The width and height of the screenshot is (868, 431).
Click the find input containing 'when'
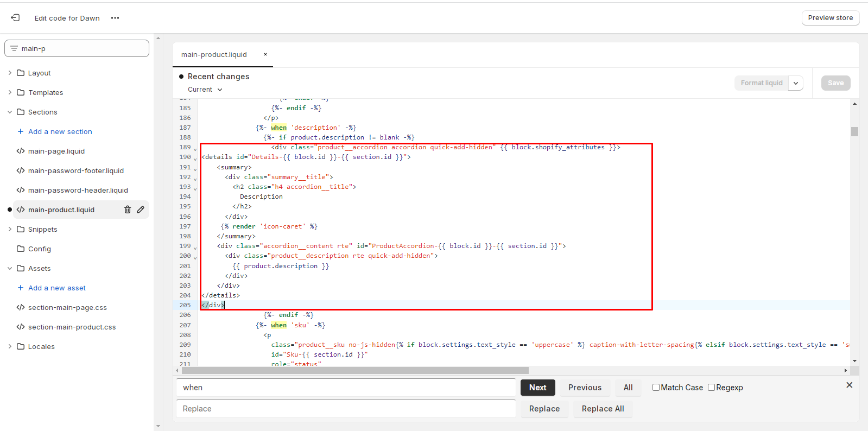point(346,388)
